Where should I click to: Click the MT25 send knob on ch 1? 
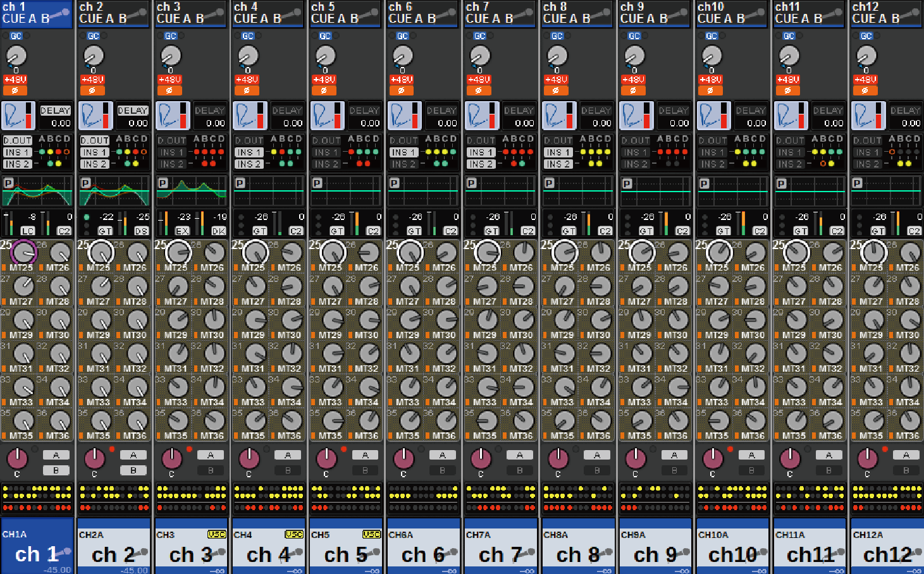coord(23,253)
